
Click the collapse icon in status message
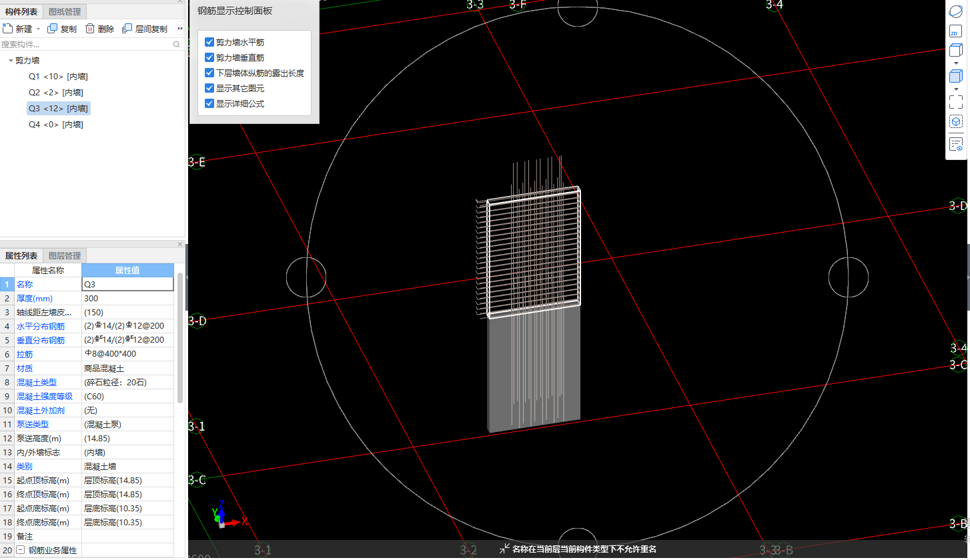point(504,549)
